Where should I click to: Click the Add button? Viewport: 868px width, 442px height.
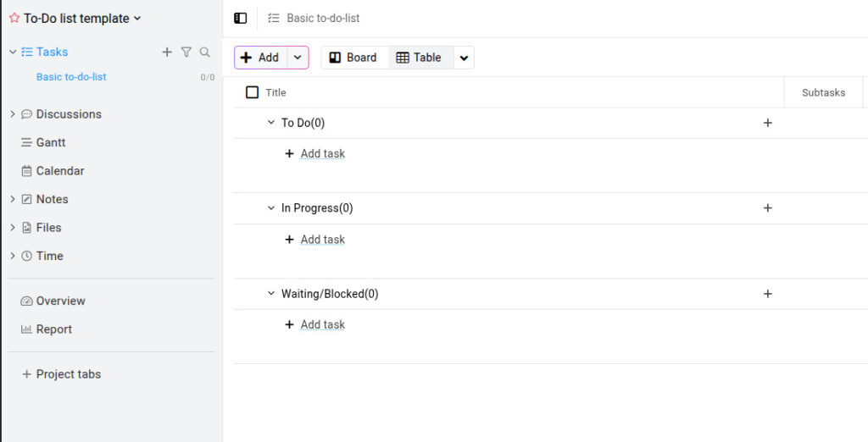coord(261,58)
